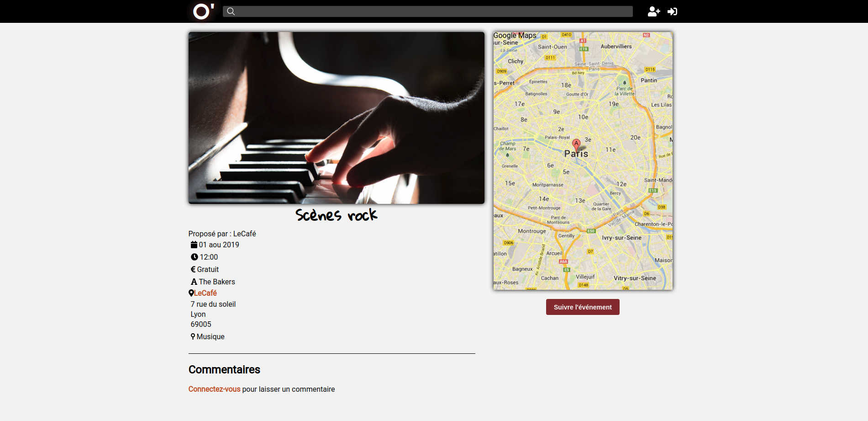Image resolution: width=868 pixels, height=421 pixels.
Task: Click the clock icon next to 12:00
Action: 195,257
